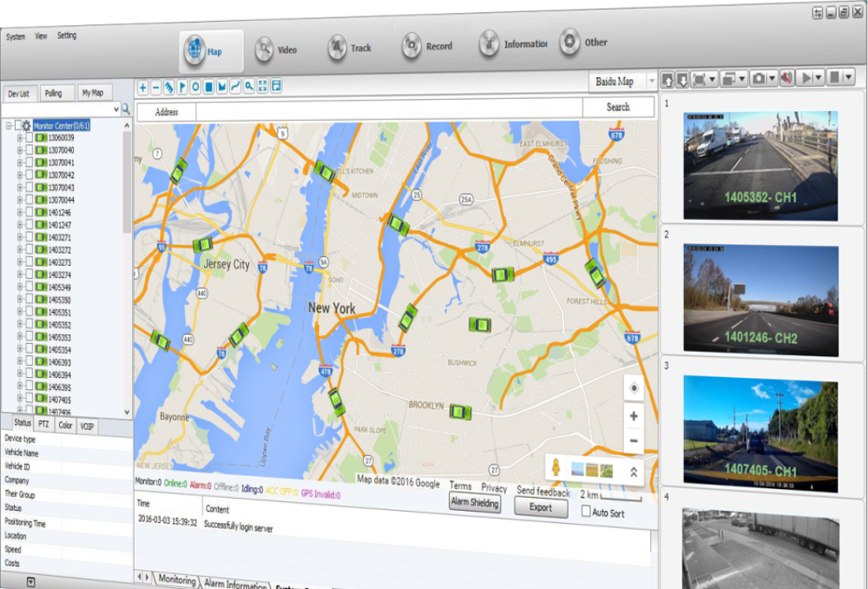This screenshot has height=589, width=868.
Task: Switch to the Record tab
Action: pyautogui.click(x=427, y=46)
